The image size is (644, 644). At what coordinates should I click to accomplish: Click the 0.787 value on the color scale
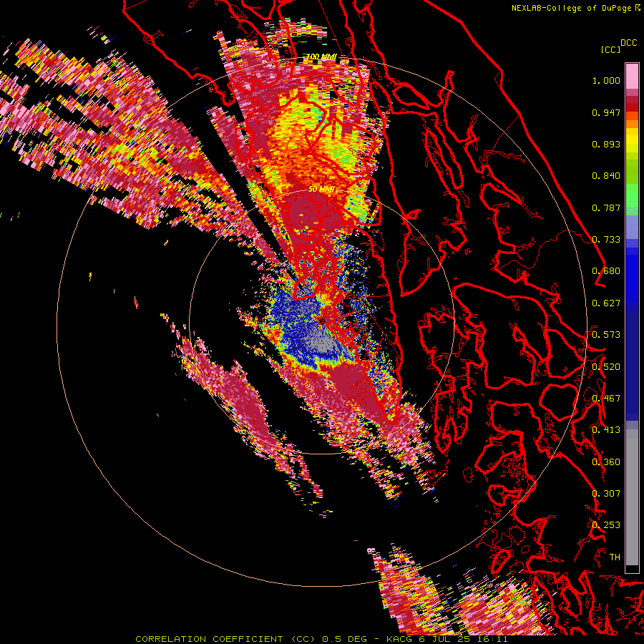(x=606, y=208)
